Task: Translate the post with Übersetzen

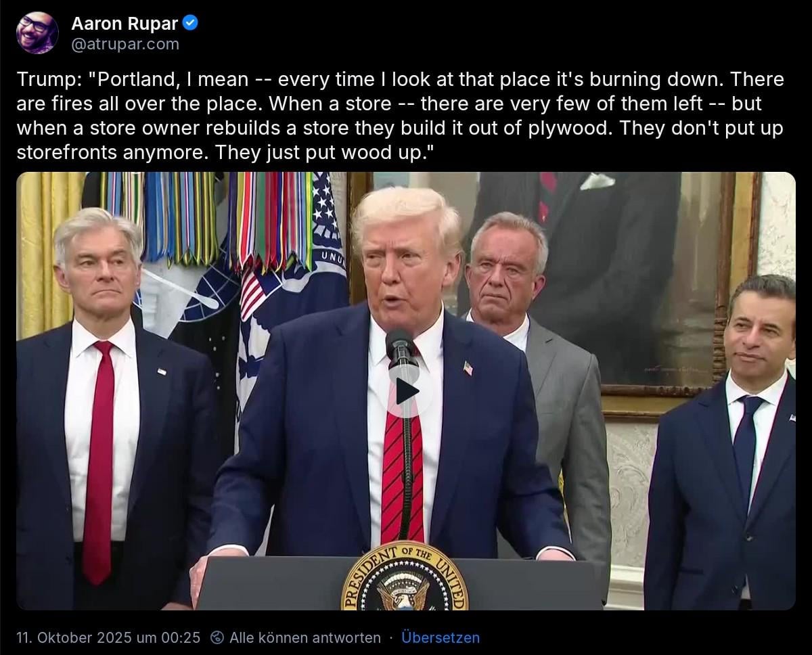Action: click(441, 637)
